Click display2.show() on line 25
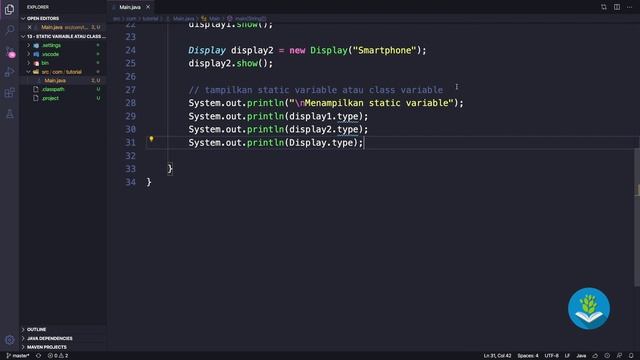Viewport: 640px width, 360px height. pos(230,63)
